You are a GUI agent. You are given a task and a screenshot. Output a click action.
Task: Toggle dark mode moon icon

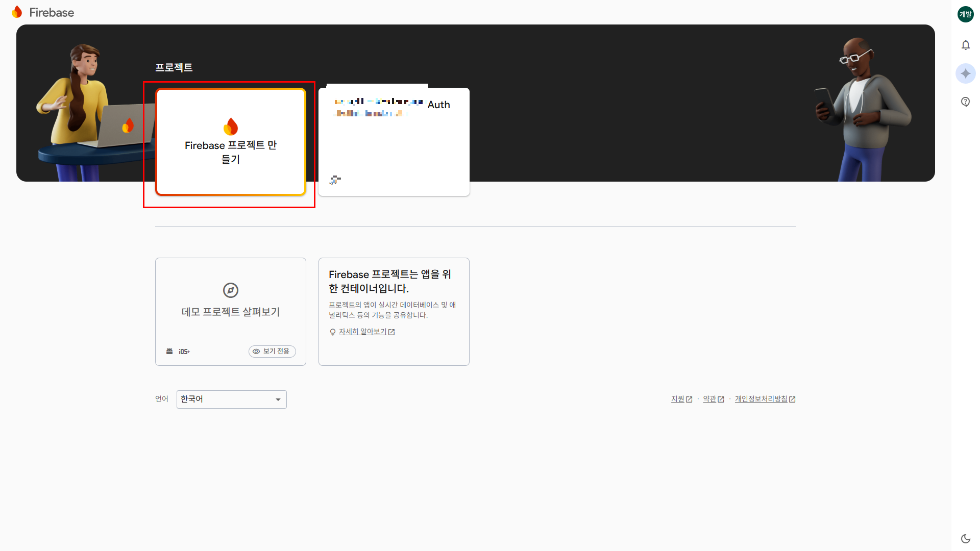tap(965, 538)
